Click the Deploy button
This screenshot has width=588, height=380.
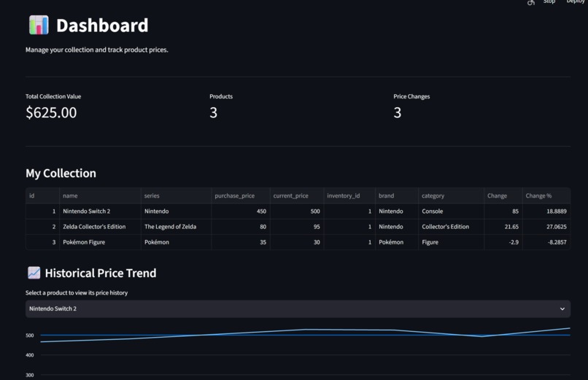click(576, 2)
